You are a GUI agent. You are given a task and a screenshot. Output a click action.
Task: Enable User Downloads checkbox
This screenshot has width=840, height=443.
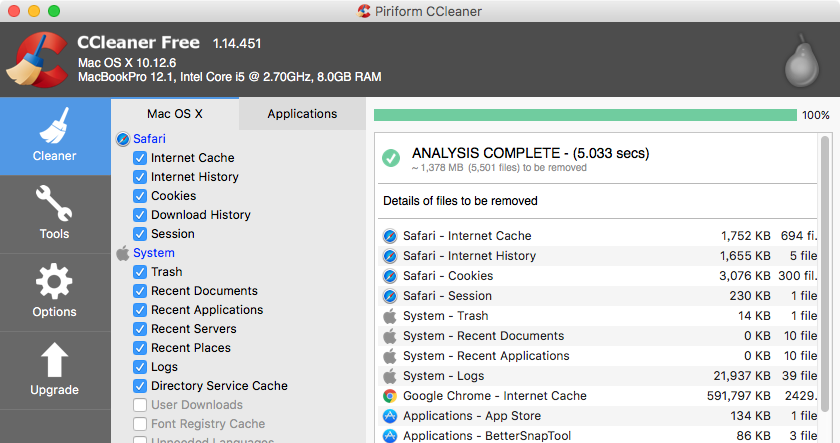click(x=140, y=405)
